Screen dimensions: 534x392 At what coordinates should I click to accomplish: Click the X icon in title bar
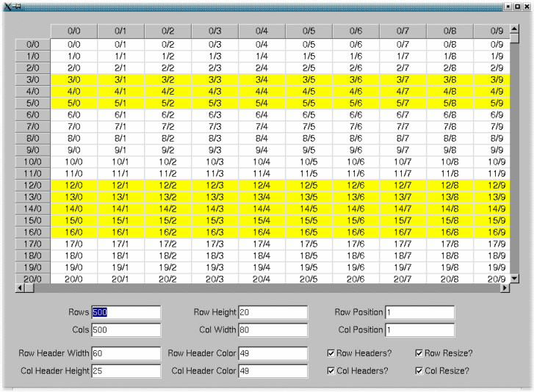coord(7,5)
